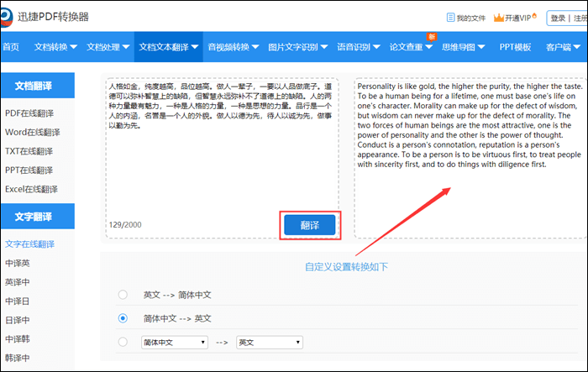Select the 文档翻译 sidebar header
This screenshot has height=372, width=588.
pyautogui.click(x=38, y=86)
